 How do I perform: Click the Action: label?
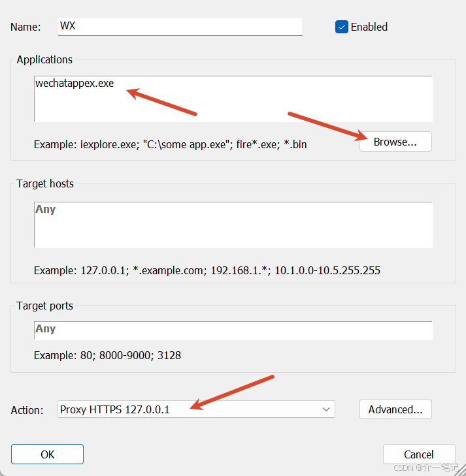coord(27,410)
